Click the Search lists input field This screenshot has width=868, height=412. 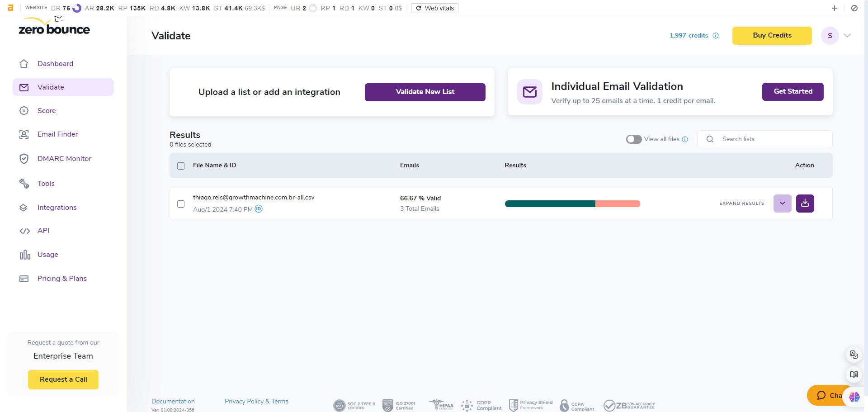(765, 139)
